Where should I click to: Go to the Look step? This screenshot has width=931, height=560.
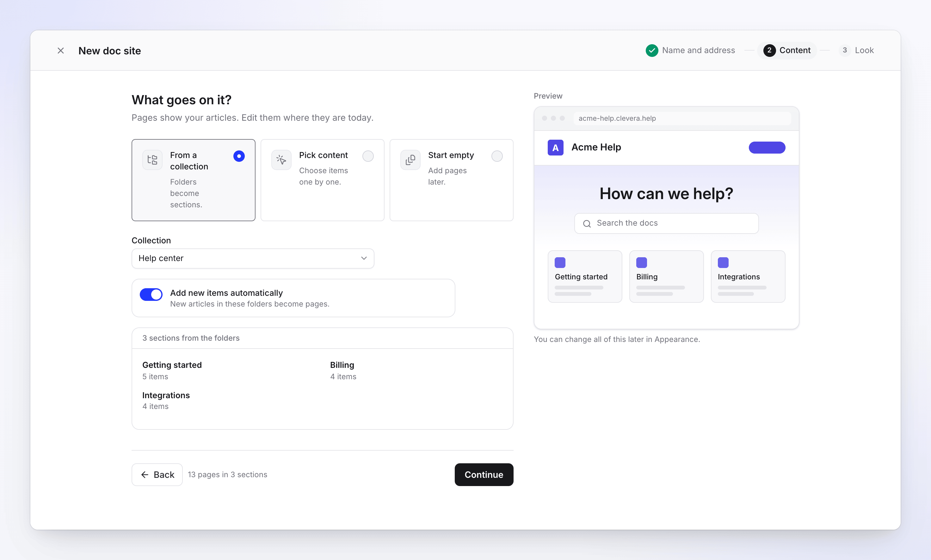[856, 51]
